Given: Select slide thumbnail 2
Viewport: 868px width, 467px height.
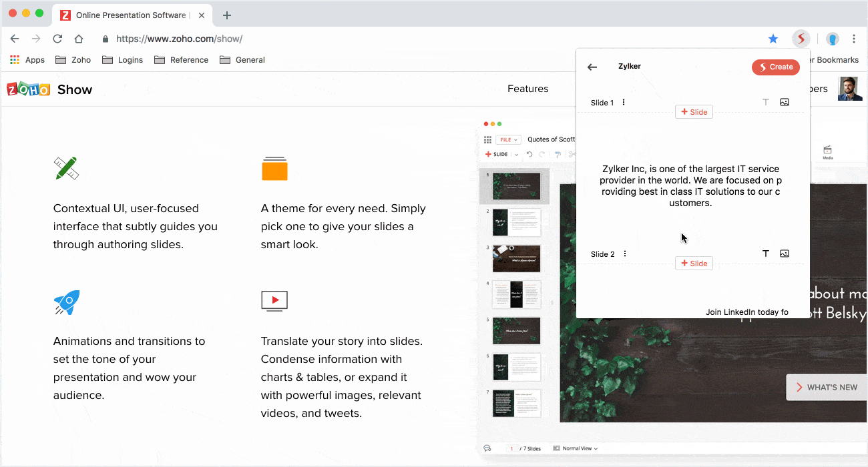Looking at the screenshot, I should pos(516,222).
